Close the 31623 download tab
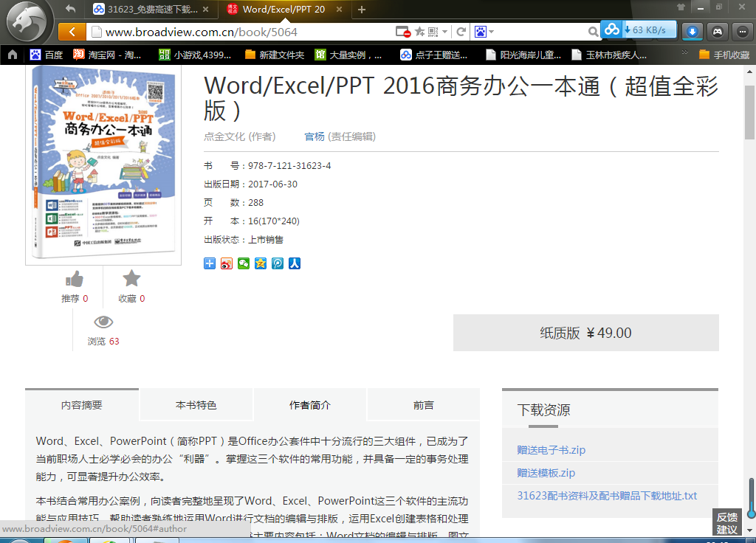The width and height of the screenshot is (756, 543). coord(205,9)
